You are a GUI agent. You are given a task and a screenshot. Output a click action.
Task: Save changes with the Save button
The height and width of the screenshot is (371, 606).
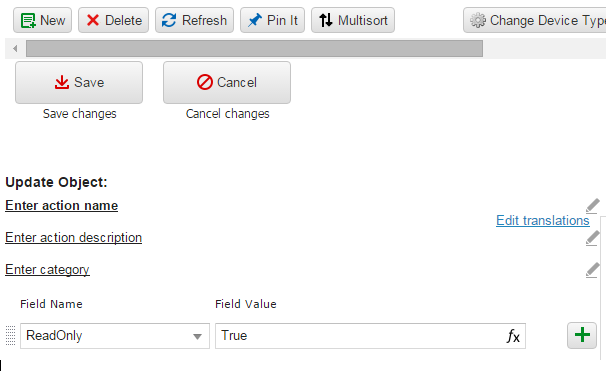pyautogui.click(x=79, y=82)
